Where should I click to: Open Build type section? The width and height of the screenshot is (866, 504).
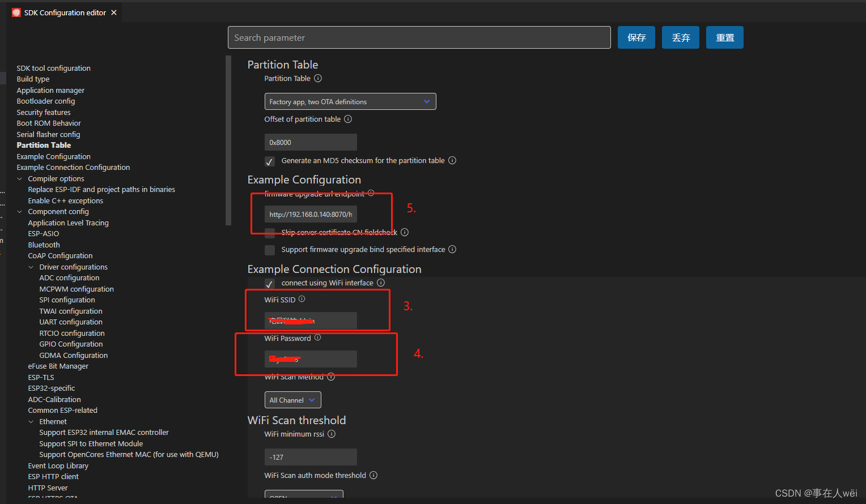coord(33,79)
